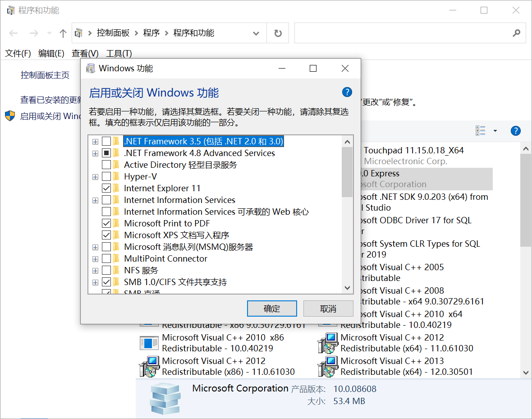532x419 pixels.
Task: Enable the Hyper-V checkbox
Action: (106, 176)
